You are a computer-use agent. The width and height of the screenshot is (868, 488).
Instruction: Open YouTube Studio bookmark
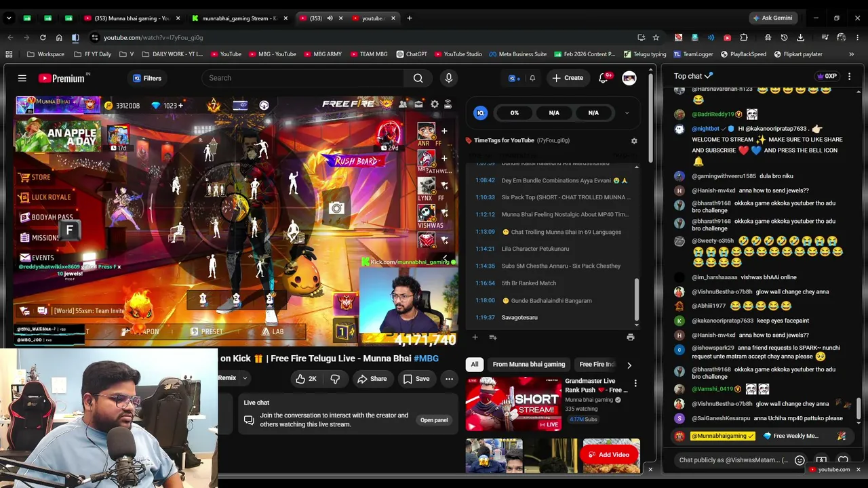click(458, 54)
